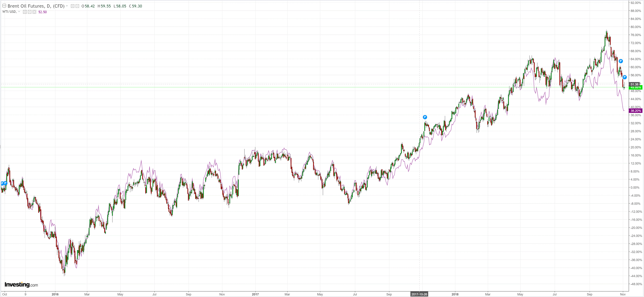Click the P marker near 56% level
Image resolution: width=644 pixels, height=297 pixels.
coord(625,77)
